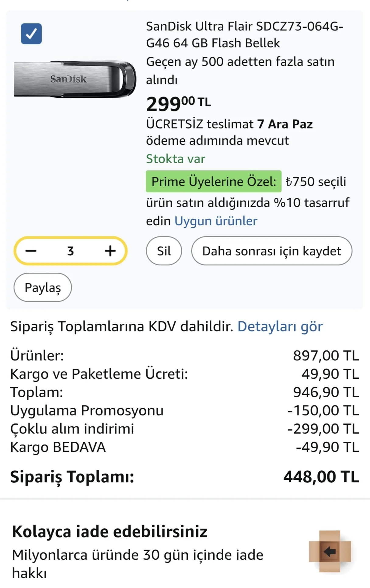Tap the green Prime Üyelerine Özel badge
370x588 pixels.
click(214, 181)
